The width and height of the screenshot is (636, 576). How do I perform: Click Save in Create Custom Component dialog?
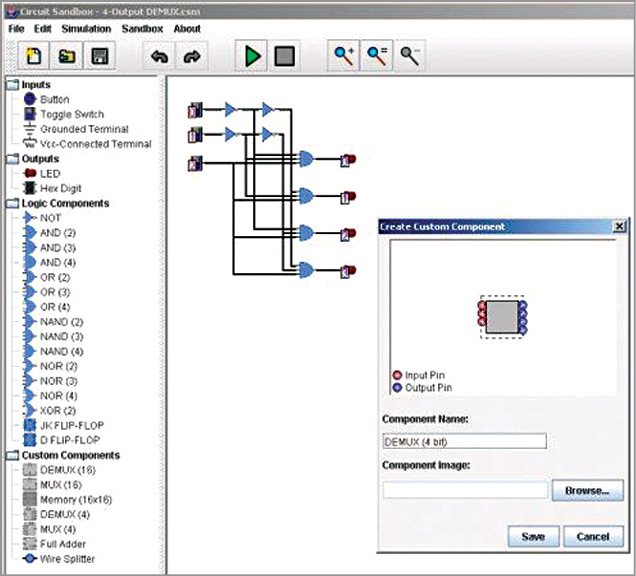point(534,537)
